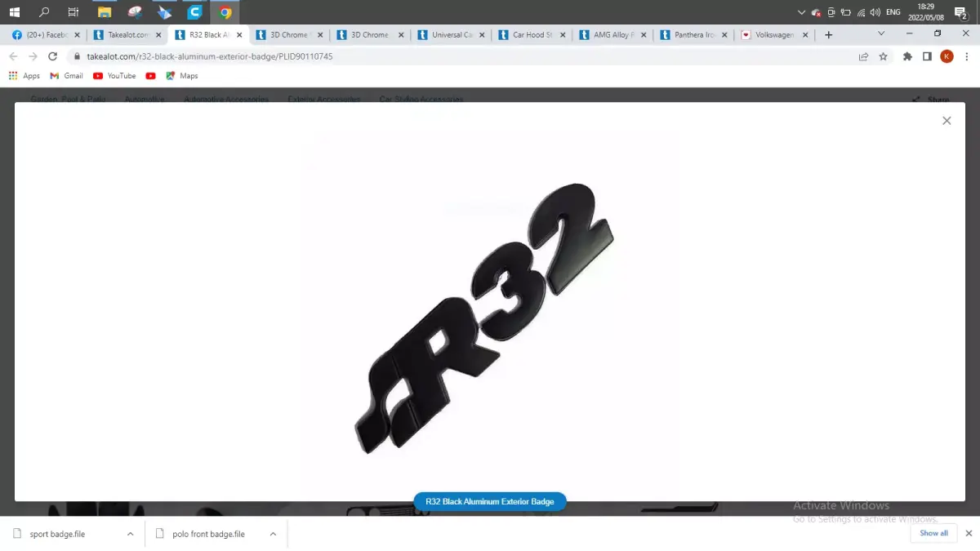The image size is (980, 551).
Task: Reload the takealot page
Action: click(x=53, y=56)
